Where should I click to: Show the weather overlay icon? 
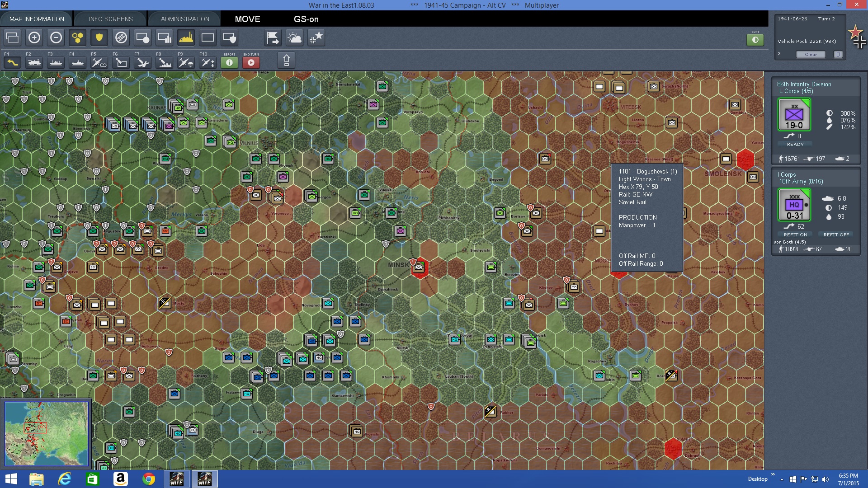tap(294, 38)
